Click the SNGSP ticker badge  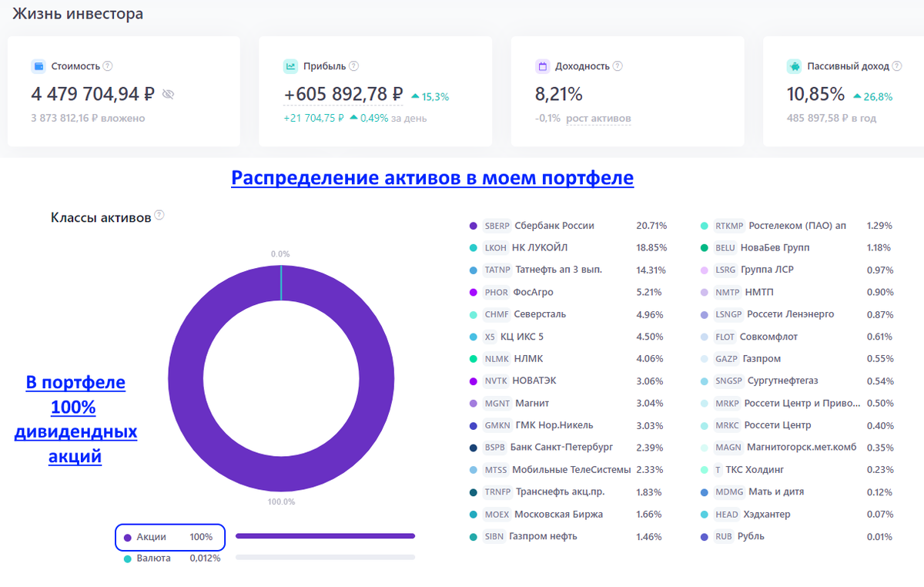(729, 381)
